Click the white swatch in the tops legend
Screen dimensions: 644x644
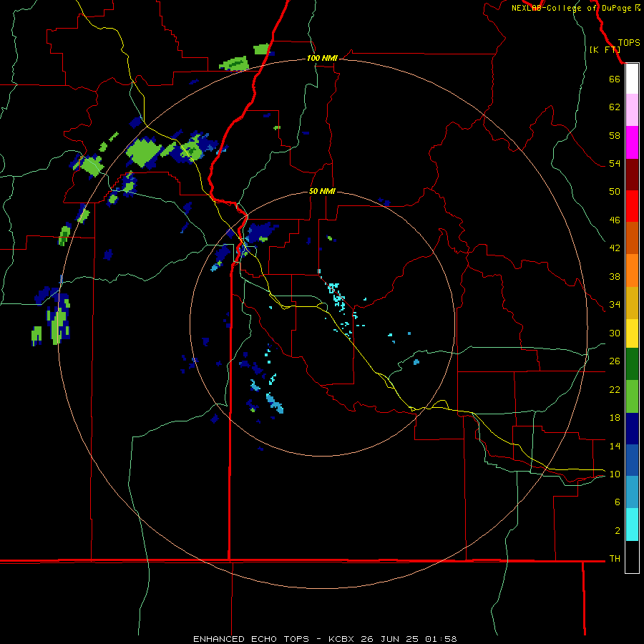tap(632, 79)
